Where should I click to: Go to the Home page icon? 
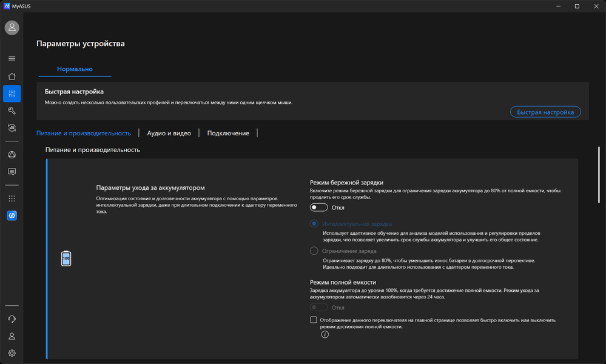pyautogui.click(x=12, y=76)
